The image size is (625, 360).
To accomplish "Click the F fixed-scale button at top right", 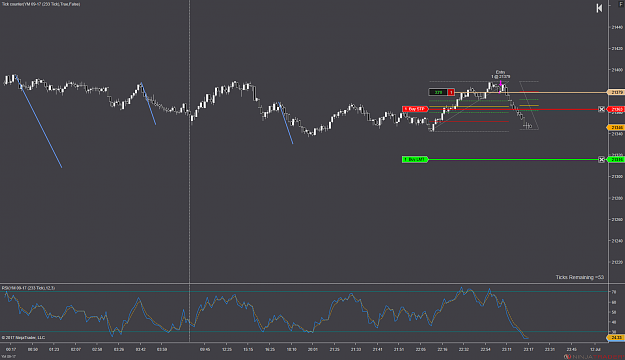I will tap(621, 4).
